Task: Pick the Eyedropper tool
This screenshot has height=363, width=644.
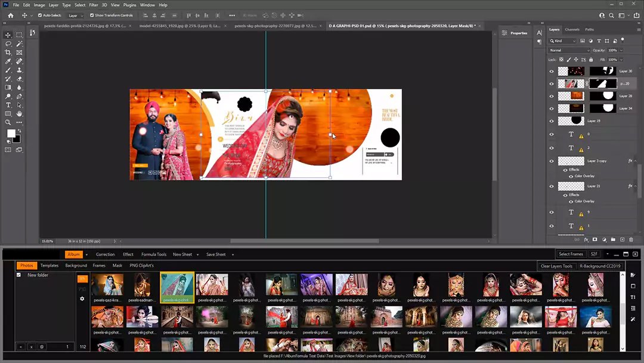Action: coord(8,61)
